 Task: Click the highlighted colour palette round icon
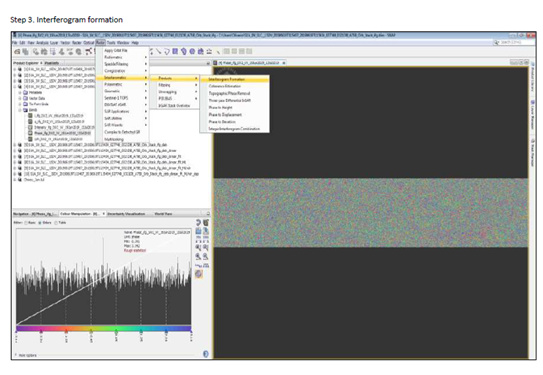(199, 274)
